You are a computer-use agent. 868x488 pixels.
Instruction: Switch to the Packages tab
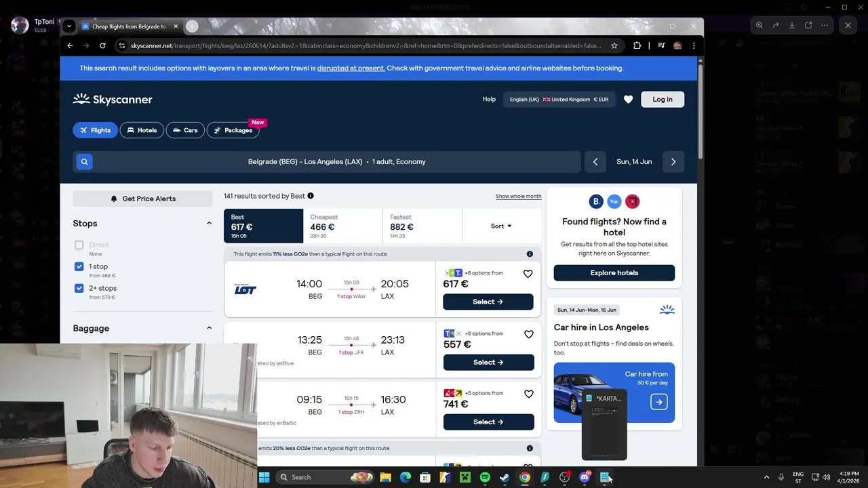click(x=233, y=130)
